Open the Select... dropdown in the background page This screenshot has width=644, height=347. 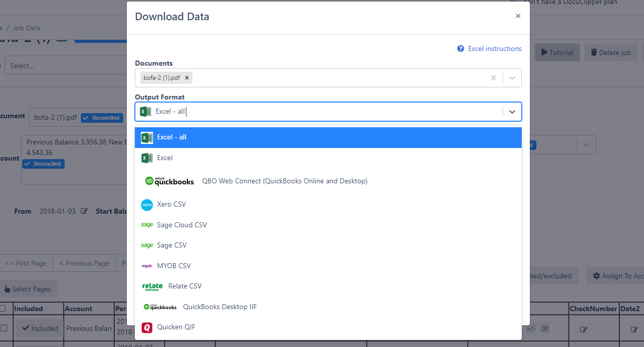pos(66,66)
